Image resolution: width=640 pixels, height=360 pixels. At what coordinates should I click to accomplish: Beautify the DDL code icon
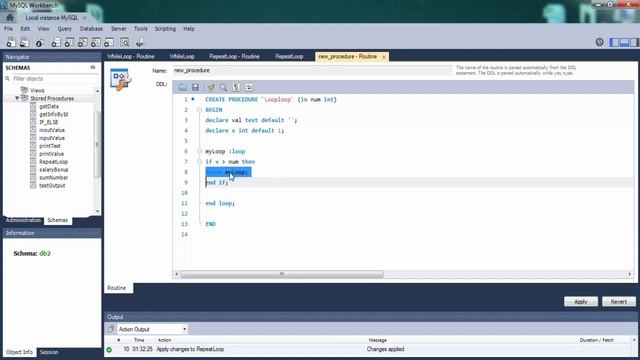tap(211, 87)
